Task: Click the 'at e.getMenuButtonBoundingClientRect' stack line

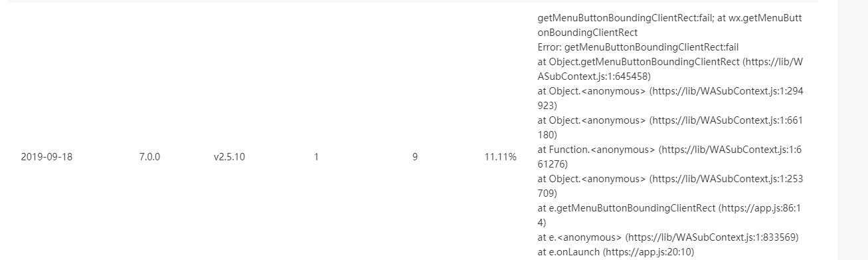Action: tap(670, 215)
